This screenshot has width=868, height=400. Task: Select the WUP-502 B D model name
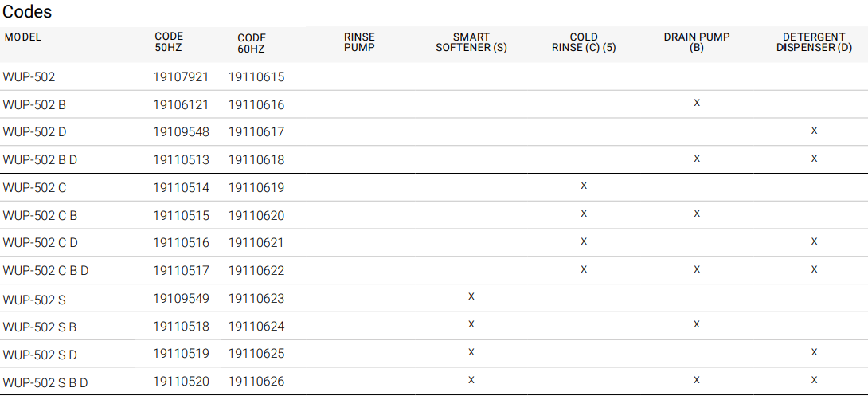(40, 159)
